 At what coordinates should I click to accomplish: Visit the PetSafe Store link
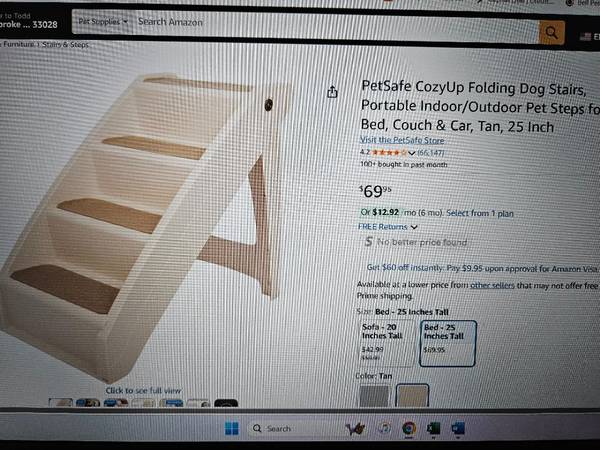[402, 141]
